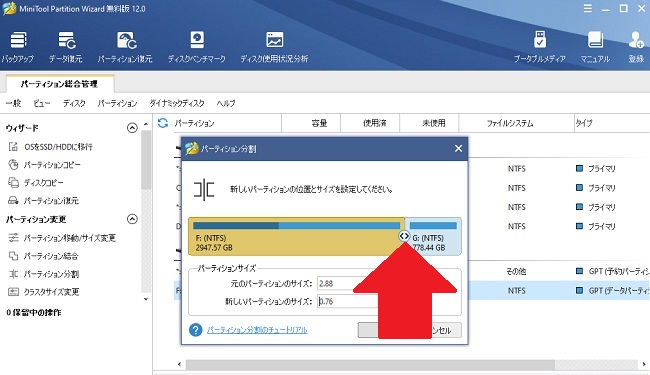Viewport: 650px width, 375px height.
Task: Click the 登録 (Register) icon
Action: [x=636, y=47]
